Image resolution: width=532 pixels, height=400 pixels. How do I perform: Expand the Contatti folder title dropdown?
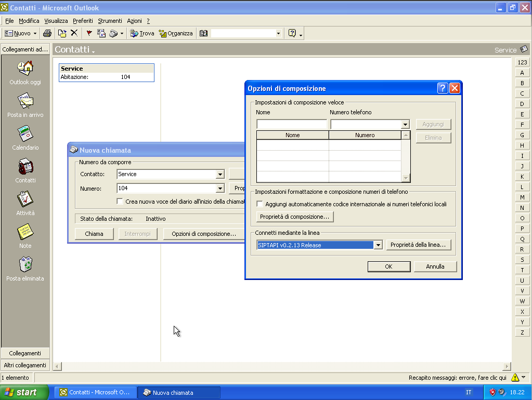(93, 51)
